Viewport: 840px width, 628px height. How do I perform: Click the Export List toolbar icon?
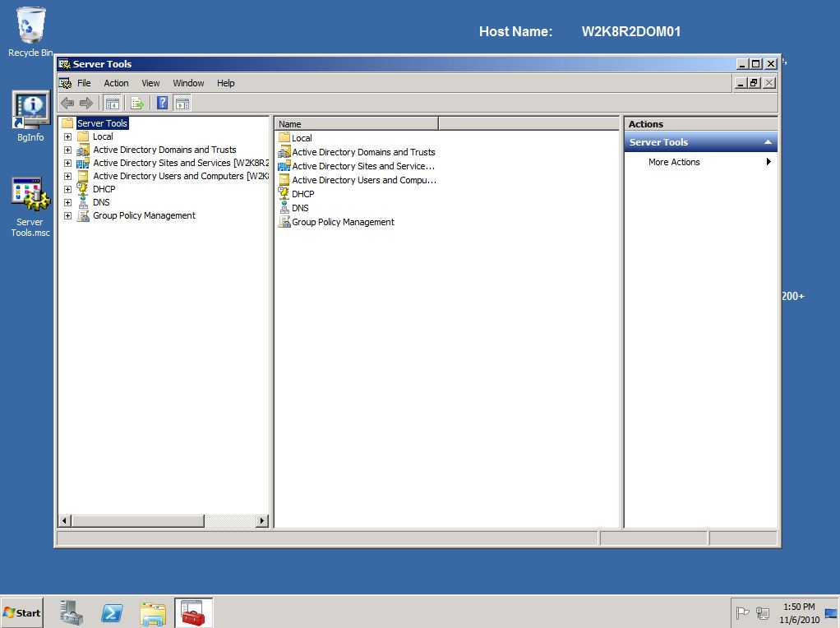[137, 103]
